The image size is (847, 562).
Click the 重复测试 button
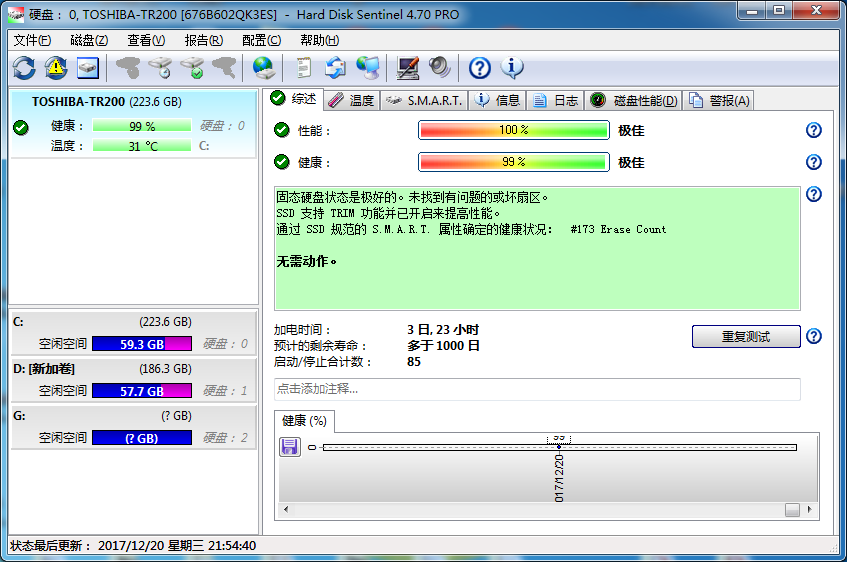[x=746, y=337]
